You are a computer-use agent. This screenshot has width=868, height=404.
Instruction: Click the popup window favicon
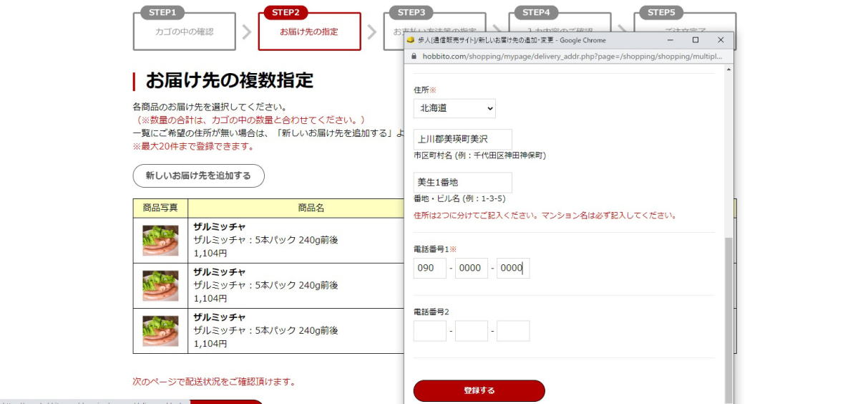[x=411, y=40]
